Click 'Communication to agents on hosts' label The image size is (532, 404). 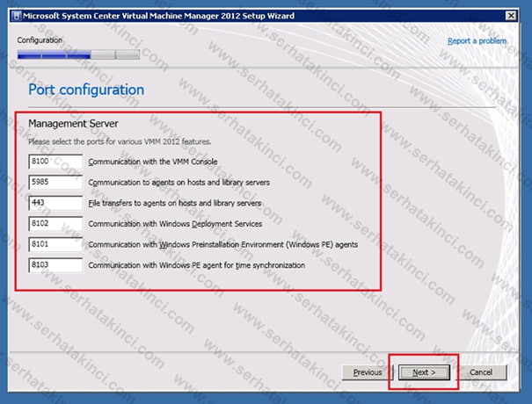click(179, 183)
